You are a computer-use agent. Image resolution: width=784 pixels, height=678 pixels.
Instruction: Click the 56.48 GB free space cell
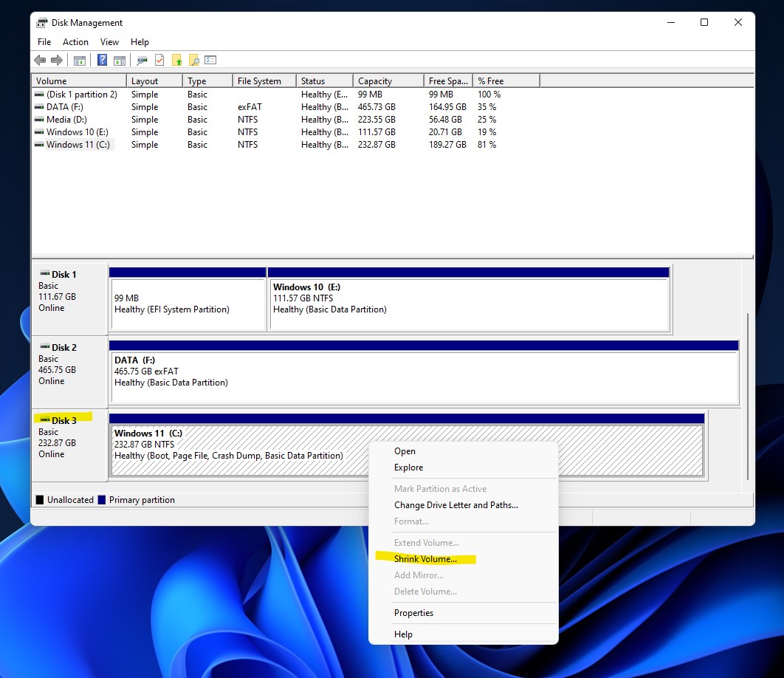tap(445, 120)
